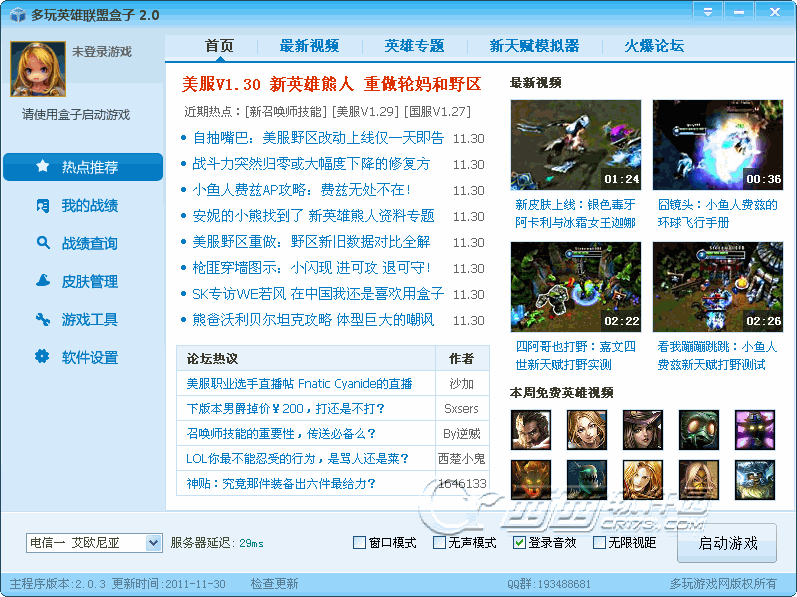Viewport: 797px width, 597px height.
Task: Open the 新天赋模拟器 tab
Action: point(534,46)
